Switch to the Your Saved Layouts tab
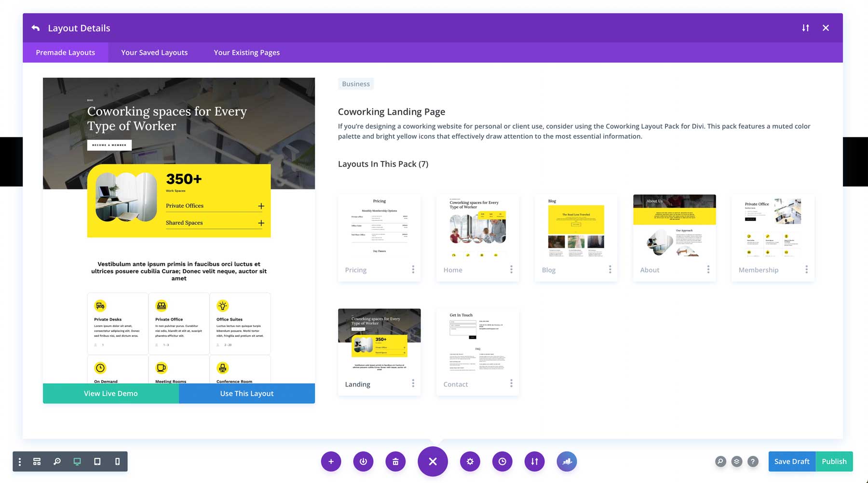Image resolution: width=868 pixels, height=483 pixels. point(154,52)
